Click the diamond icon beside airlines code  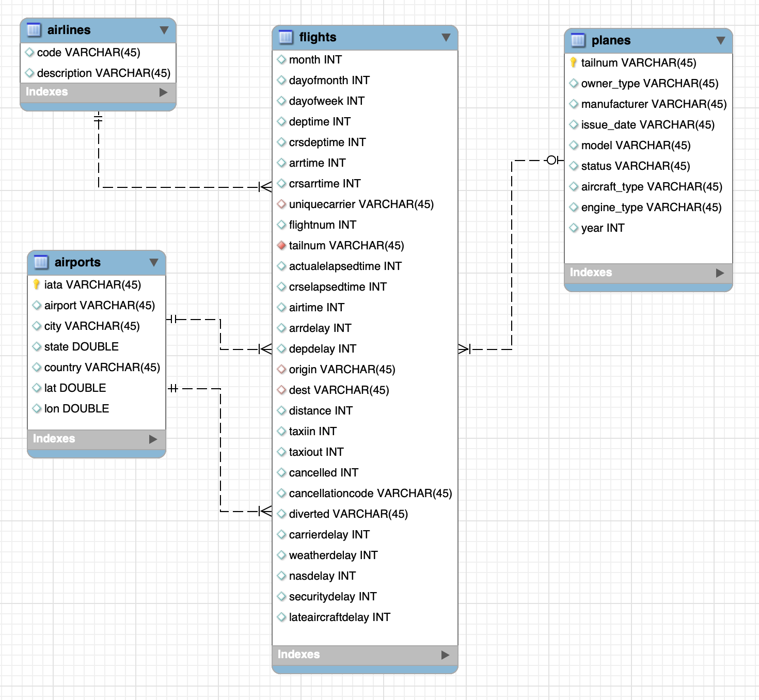click(29, 52)
